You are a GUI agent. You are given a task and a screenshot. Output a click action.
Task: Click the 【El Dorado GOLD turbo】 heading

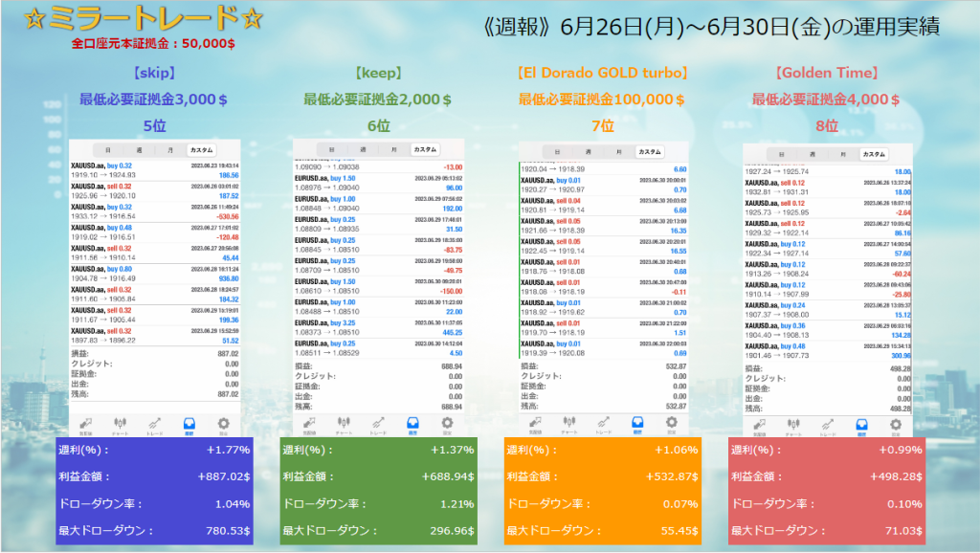pyautogui.click(x=602, y=73)
